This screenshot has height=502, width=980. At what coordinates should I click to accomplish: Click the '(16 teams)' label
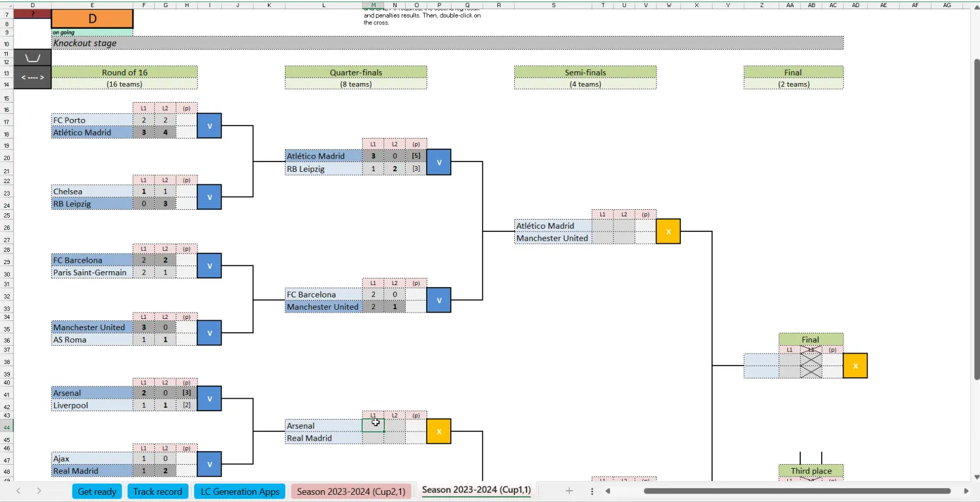point(124,84)
